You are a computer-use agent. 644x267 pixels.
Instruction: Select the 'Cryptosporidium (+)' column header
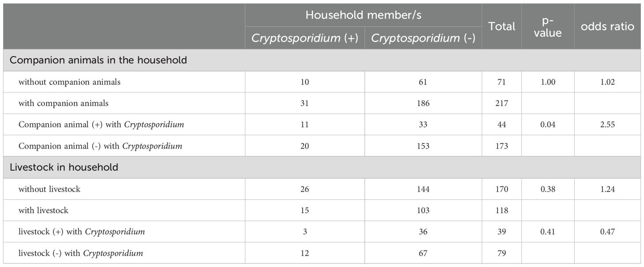point(305,38)
